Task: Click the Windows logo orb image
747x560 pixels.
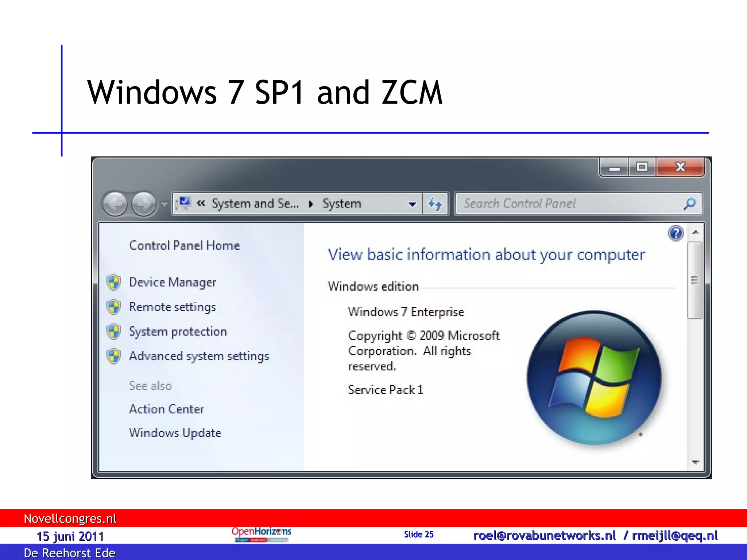Action: (x=594, y=378)
